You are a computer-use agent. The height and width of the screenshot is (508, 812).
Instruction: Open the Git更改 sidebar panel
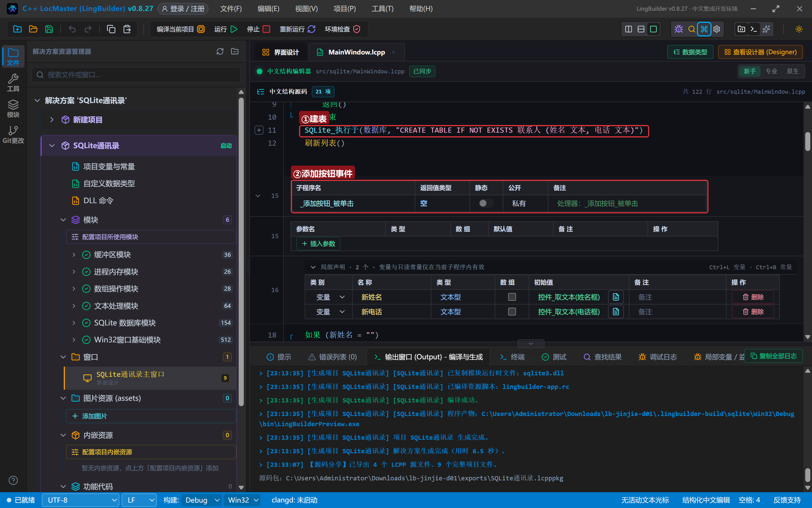point(13,134)
